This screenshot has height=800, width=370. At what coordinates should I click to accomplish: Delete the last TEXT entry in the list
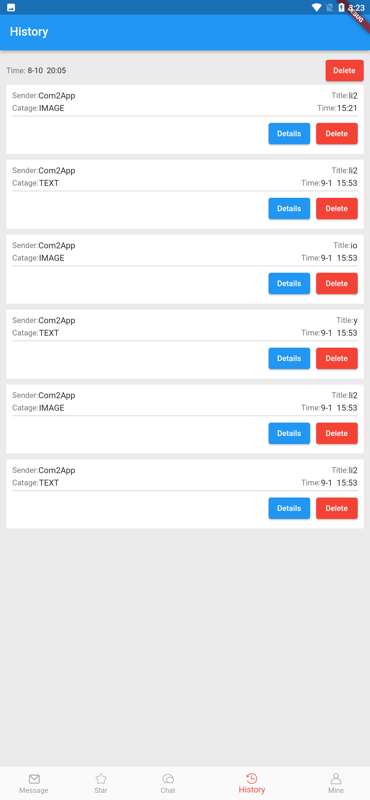(336, 508)
